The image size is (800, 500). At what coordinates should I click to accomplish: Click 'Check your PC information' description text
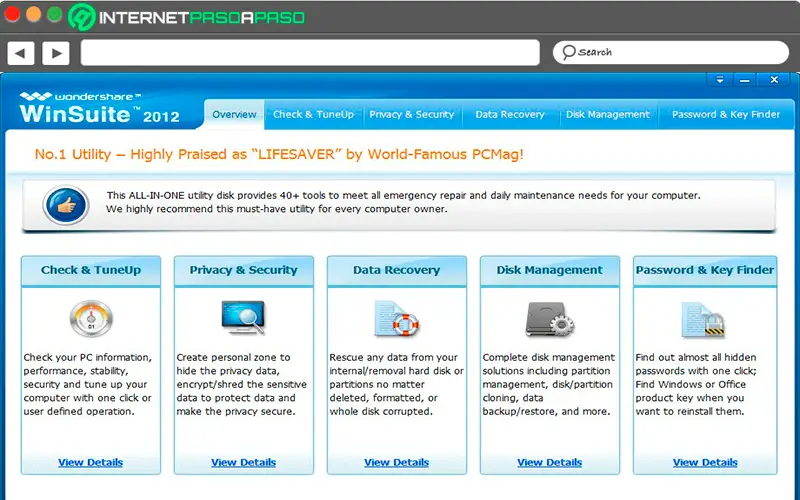click(x=88, y=384)
